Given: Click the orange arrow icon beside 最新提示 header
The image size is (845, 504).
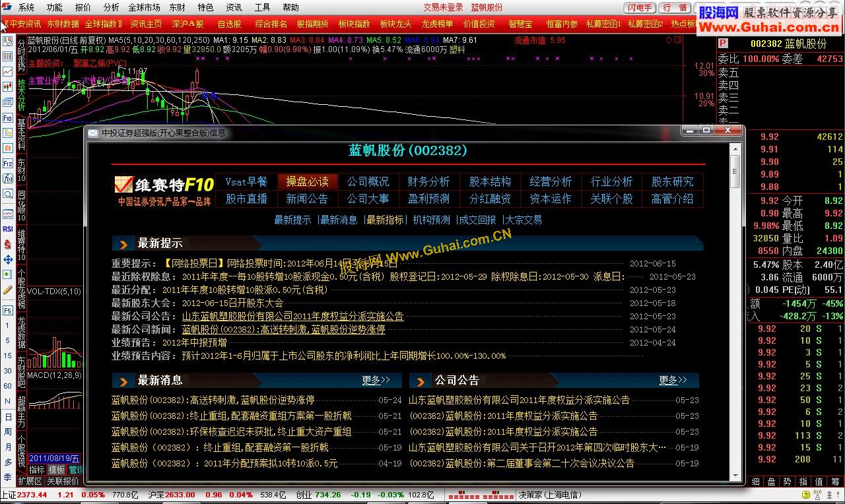Looking at the screenshot, I should coord(123,244).
